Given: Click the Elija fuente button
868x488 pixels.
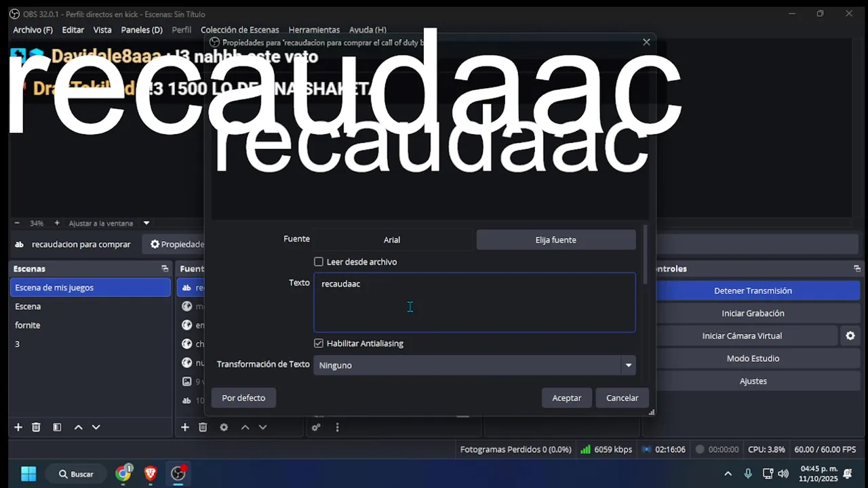Looking at the screenshot, I should [556, 239].
